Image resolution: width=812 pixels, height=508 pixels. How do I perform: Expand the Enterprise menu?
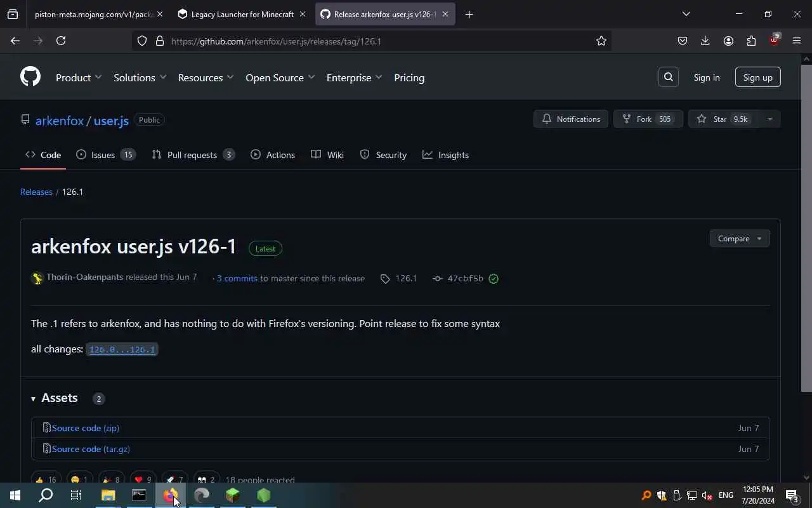pos(355,77)
